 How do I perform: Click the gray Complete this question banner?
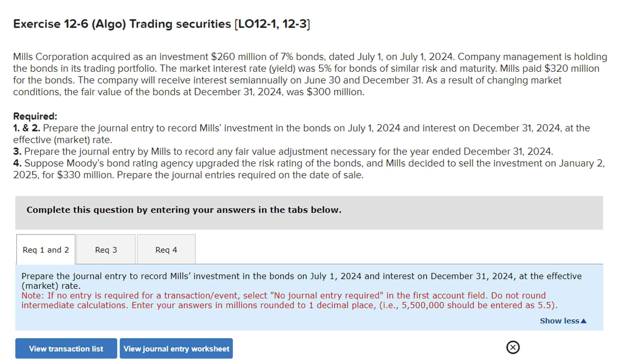click(184, 210)
